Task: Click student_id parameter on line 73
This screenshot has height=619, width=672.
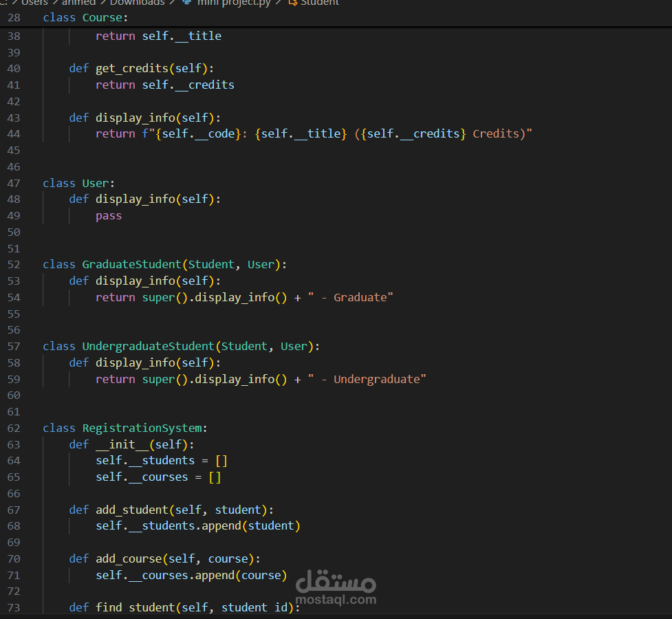Action: point(254,608)
